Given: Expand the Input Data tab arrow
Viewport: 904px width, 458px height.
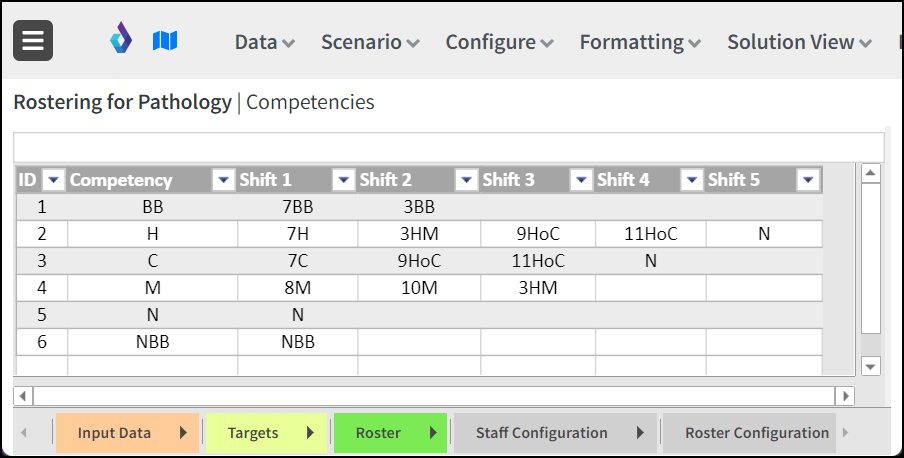Looking at the screenshot, I should pos(183,433).
